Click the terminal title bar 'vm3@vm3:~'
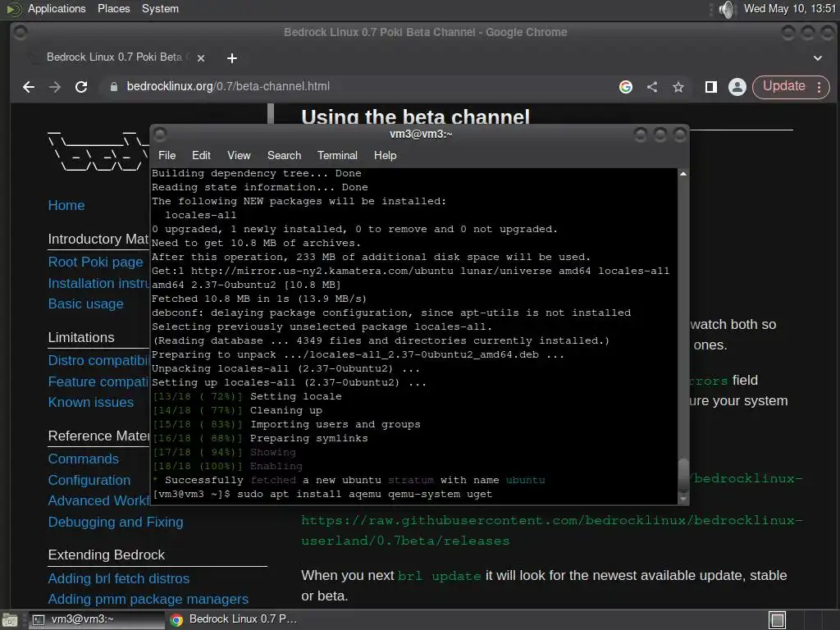Viewport: 840px width, 630px height. (421, 134)
